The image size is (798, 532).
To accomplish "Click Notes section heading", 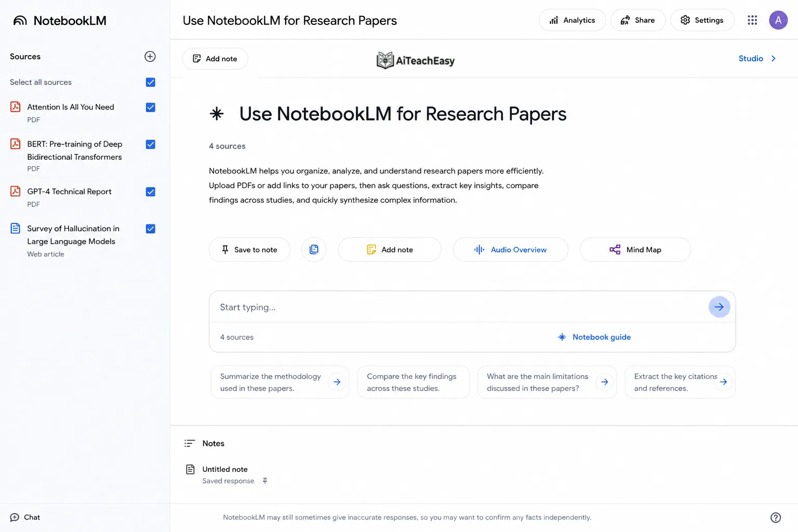I will [x=214, y=443].
